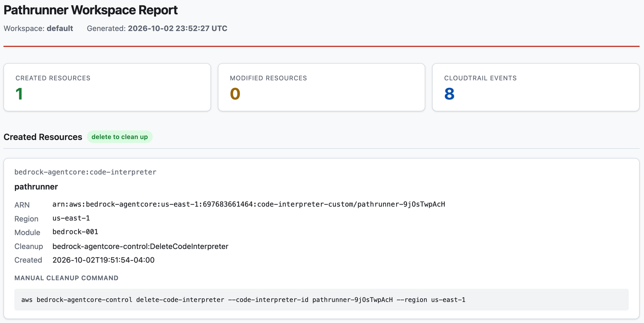Click the module value bedrock-001
The height and width of the screenshot is (323, 644).
tap(76, 232)
